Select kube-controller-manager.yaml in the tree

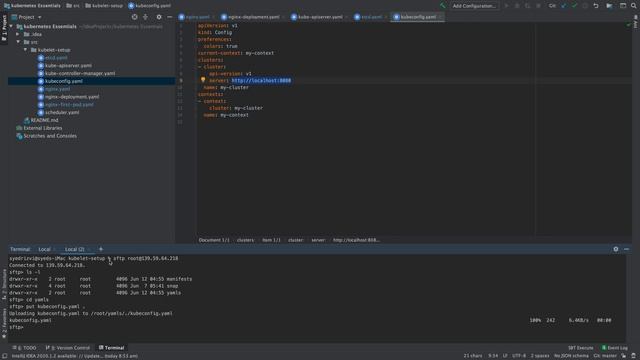(80, 73)
